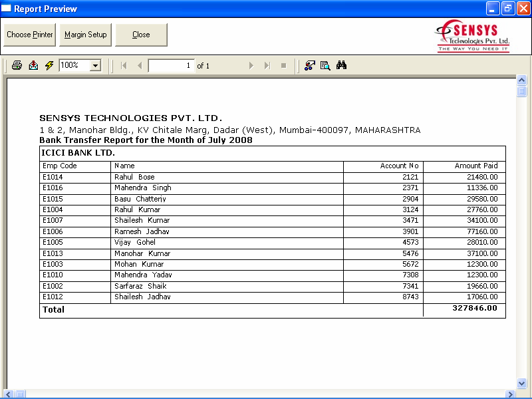Click the 'Total' row label
The height and width of the screenshot is (399, 532).
53,309
